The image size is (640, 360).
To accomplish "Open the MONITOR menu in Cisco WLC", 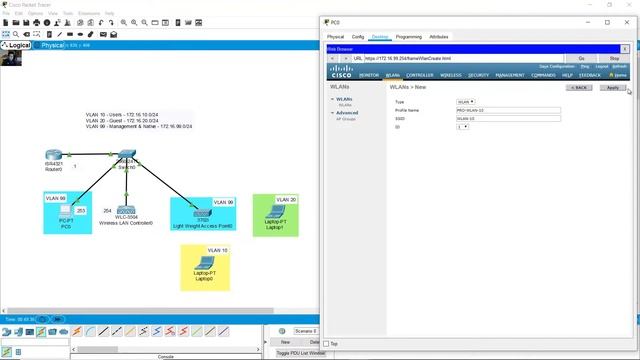I will tap(369, 75).
